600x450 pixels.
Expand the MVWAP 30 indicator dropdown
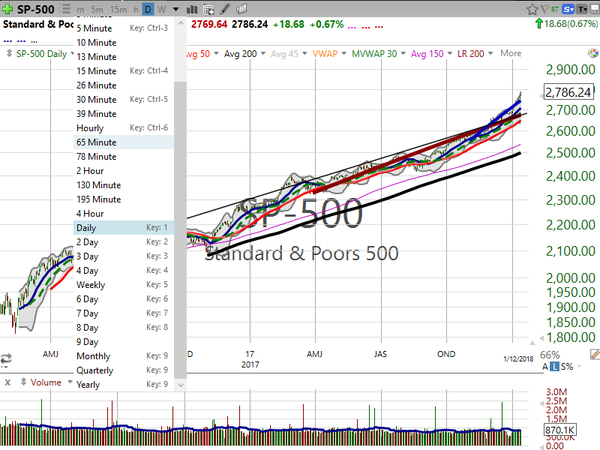point(403,54)
